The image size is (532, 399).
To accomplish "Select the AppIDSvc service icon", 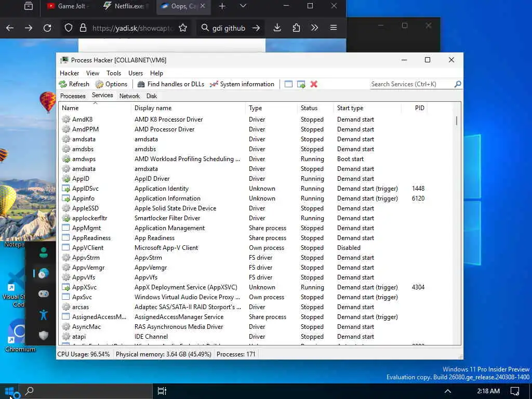I will point(66,188).
